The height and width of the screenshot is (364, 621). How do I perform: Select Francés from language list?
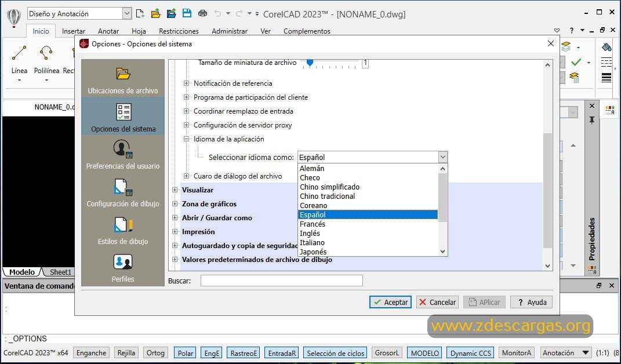[x=368, y=224]
